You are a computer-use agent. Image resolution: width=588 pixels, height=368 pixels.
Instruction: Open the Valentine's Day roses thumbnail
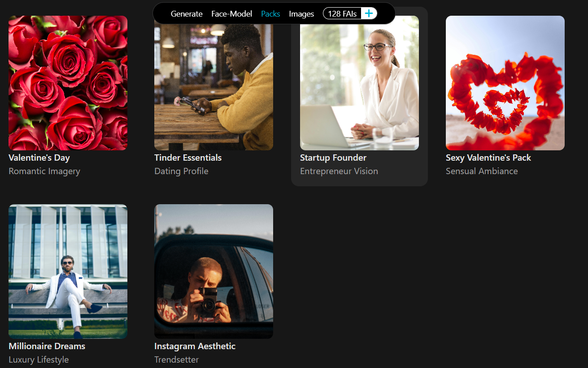coord(68,83)
